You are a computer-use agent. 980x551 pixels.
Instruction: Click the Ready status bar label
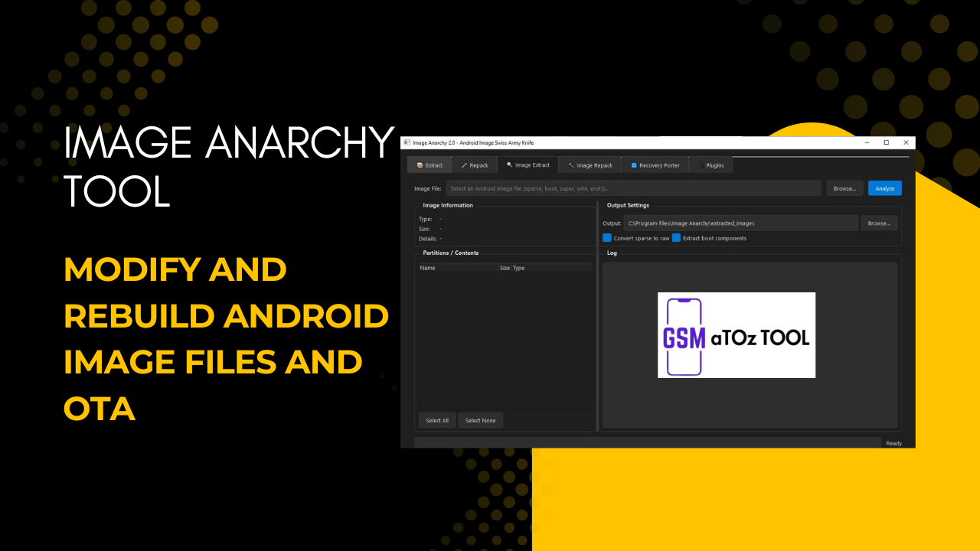(x=893, y=442)
